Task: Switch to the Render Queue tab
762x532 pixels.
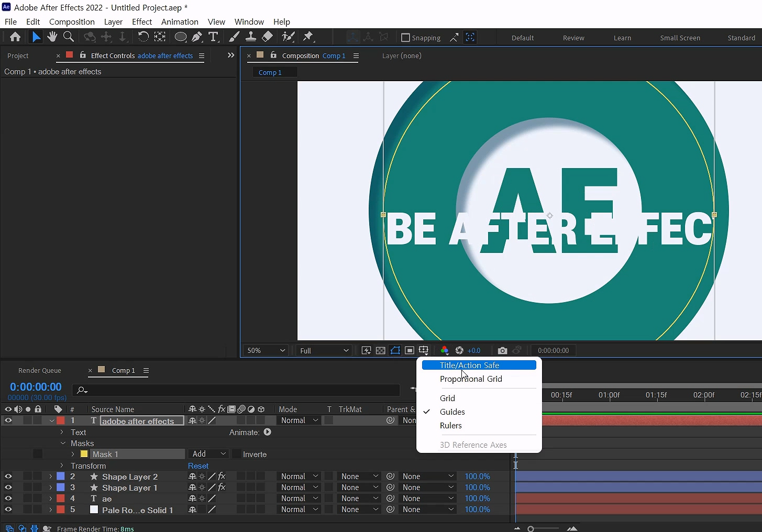Action: [40, 370]
